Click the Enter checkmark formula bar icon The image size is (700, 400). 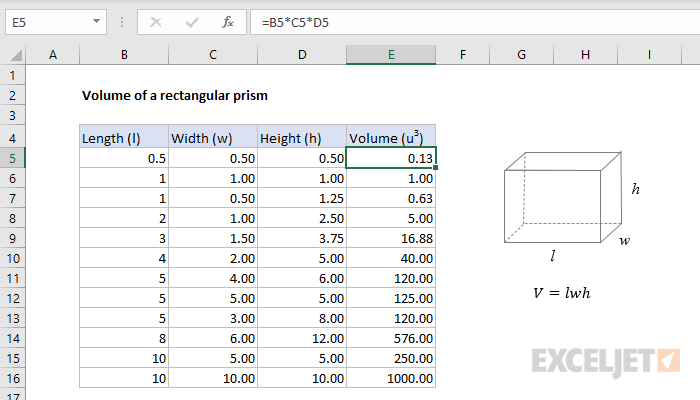tap(192, 22)
